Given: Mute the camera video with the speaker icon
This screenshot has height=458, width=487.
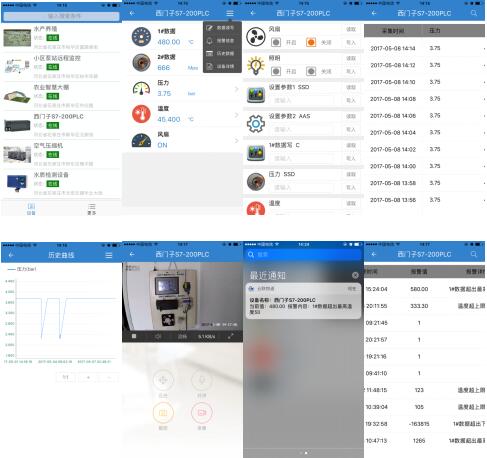Looking at the screenshot, I should pyautogui.click(x=158, y=336).
